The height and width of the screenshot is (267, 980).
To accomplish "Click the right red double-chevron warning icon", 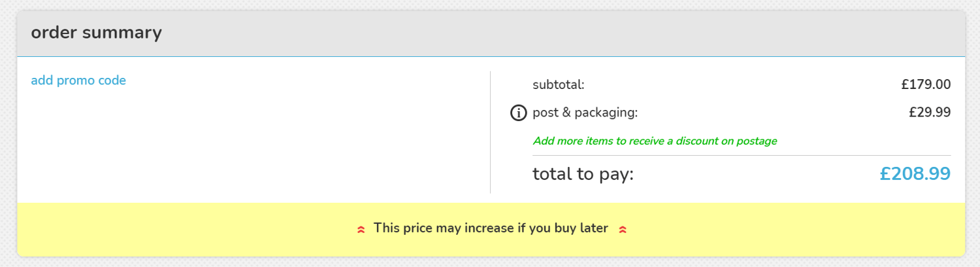I will pos(623,229).
